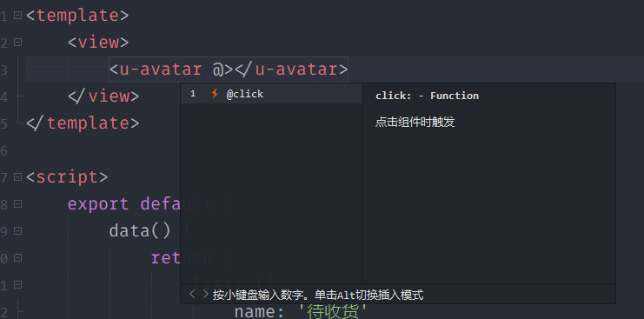Collapse the script block fold marker

[x=17, y=177]
